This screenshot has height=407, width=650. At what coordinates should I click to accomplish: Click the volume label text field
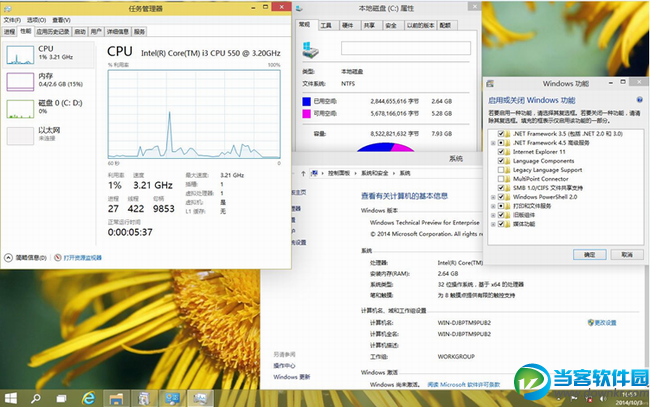coord(406,48)
